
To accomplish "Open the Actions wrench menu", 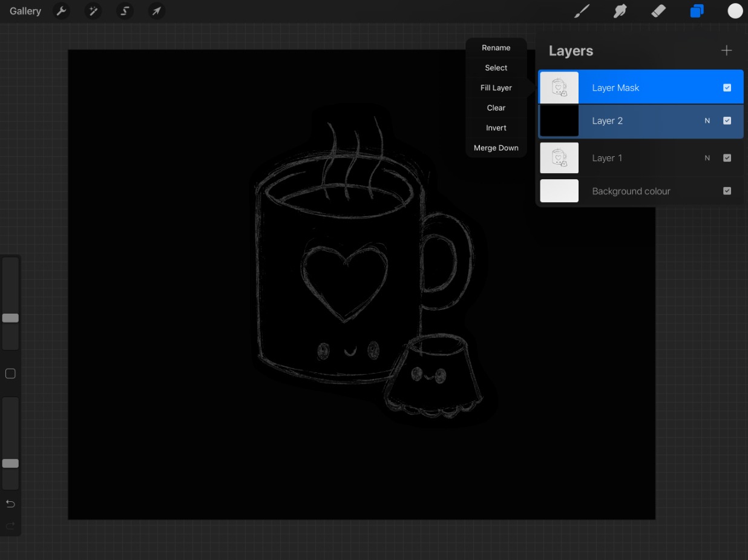I will [x=61, y=10].
